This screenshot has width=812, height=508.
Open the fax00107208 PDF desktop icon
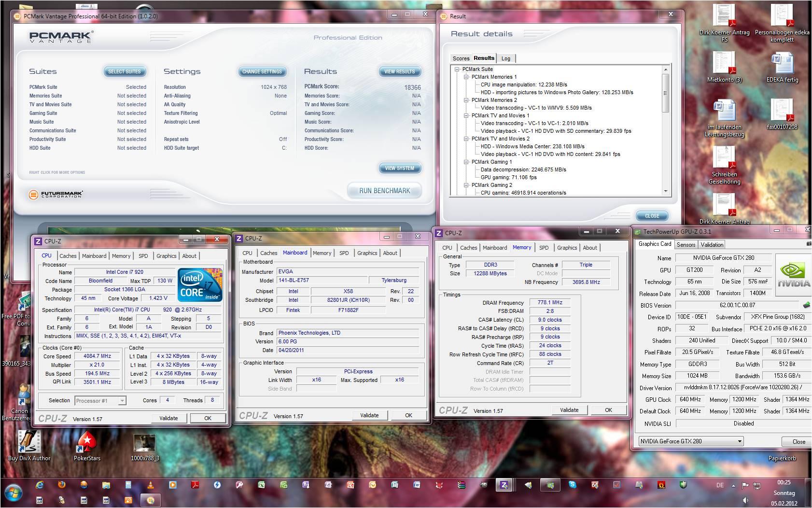point(782,114)
